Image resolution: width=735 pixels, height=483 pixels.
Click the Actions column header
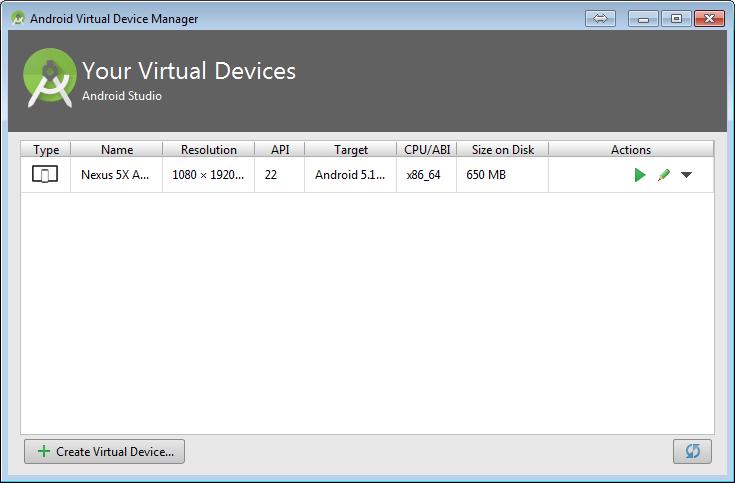click(x=631, y=149)
